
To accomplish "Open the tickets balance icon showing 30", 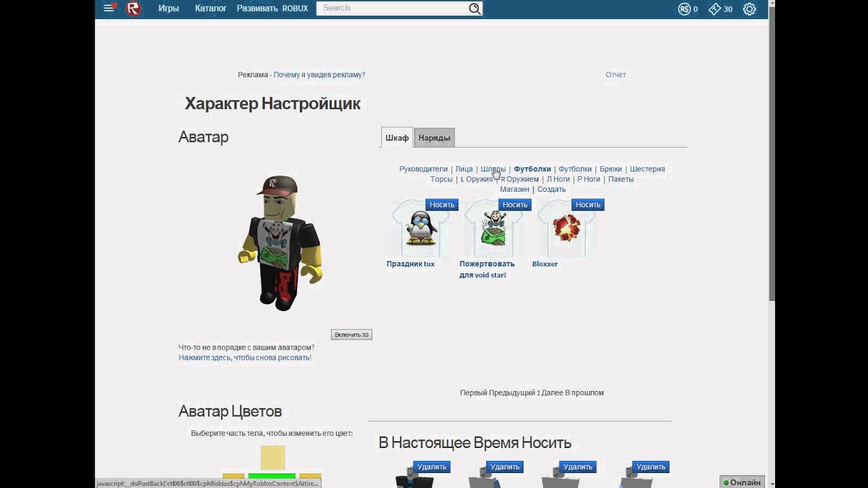I will pyautogui.click(x=715, y=9).
